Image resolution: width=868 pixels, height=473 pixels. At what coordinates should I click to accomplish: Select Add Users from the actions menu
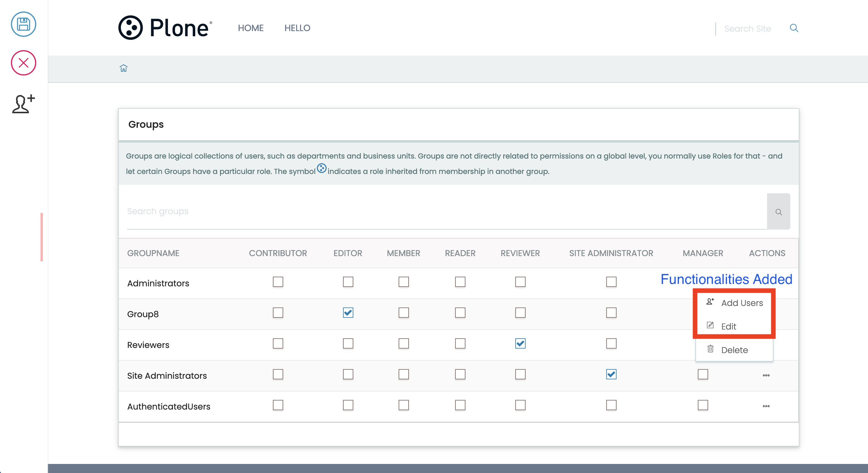point(742,303)
